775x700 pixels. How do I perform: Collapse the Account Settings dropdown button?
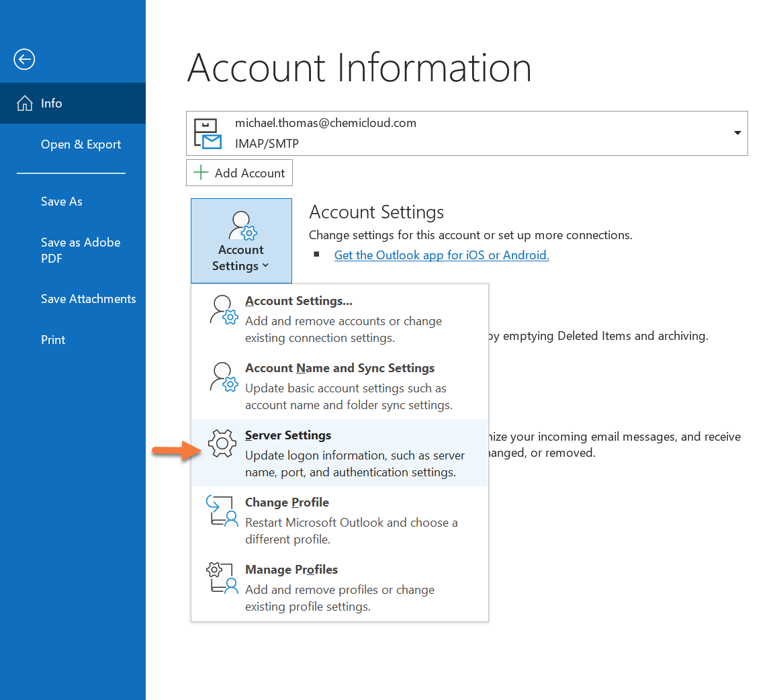pos(241,240)
